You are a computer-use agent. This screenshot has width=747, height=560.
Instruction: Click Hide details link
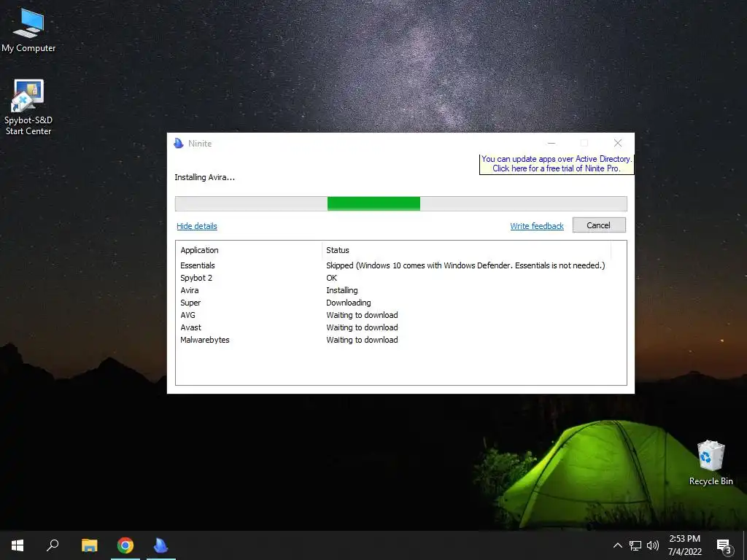pos(197,226)
